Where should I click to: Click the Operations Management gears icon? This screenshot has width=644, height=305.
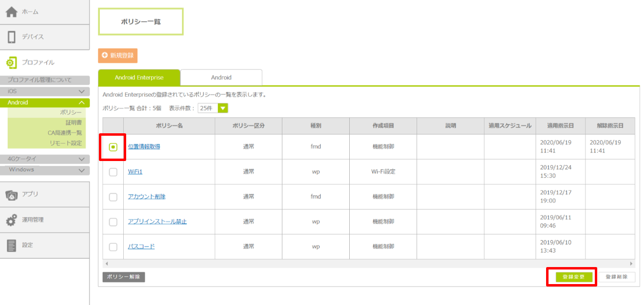[12, 220]
